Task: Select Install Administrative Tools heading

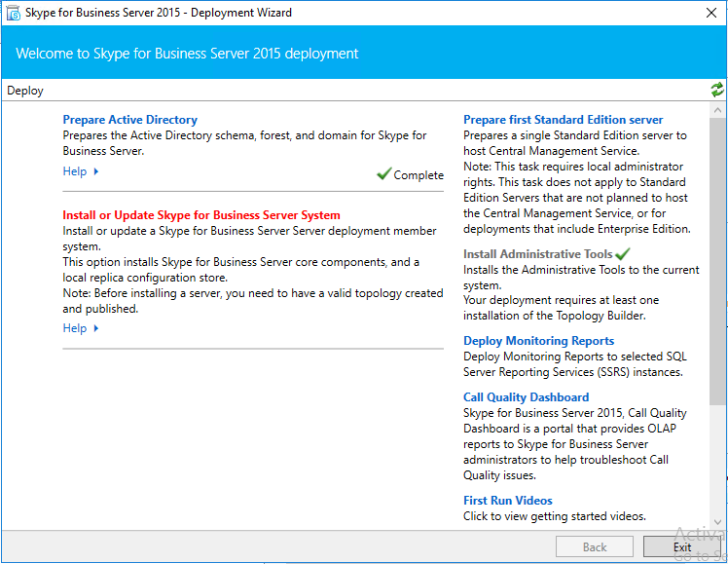Action: coord(537,253)
